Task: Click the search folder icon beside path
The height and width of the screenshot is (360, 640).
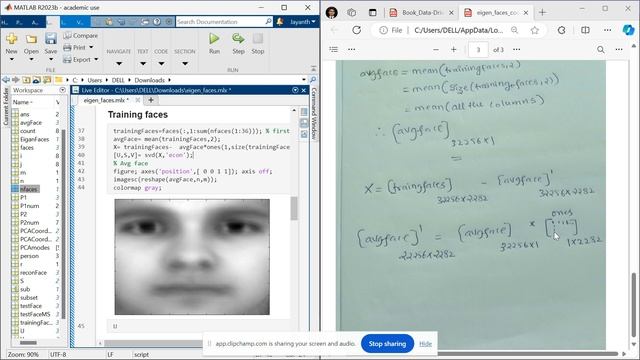Action: point(313,80)
